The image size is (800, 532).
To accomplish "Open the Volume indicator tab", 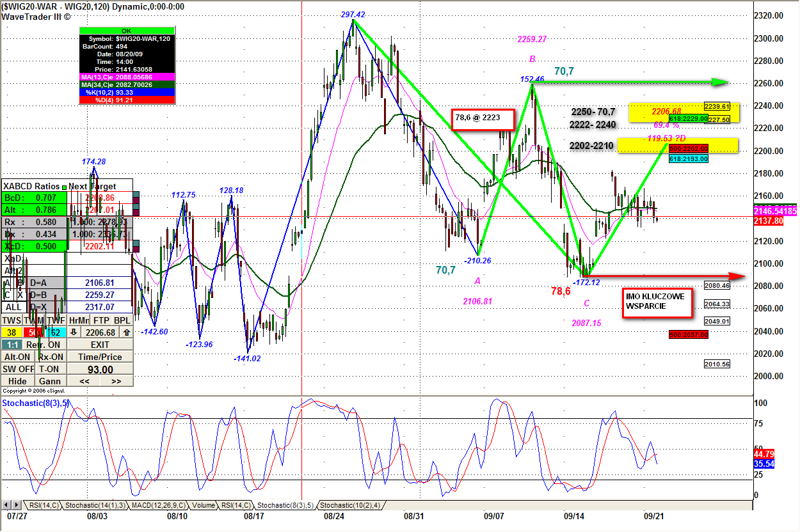I will pyautogui.click(x=204, y=505).
